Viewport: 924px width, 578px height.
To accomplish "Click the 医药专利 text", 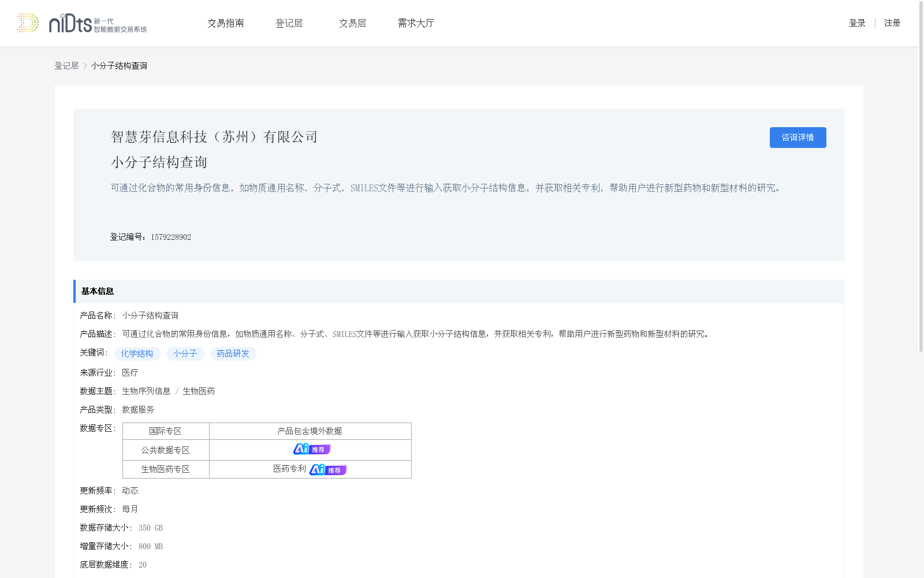I will [289, 469].
